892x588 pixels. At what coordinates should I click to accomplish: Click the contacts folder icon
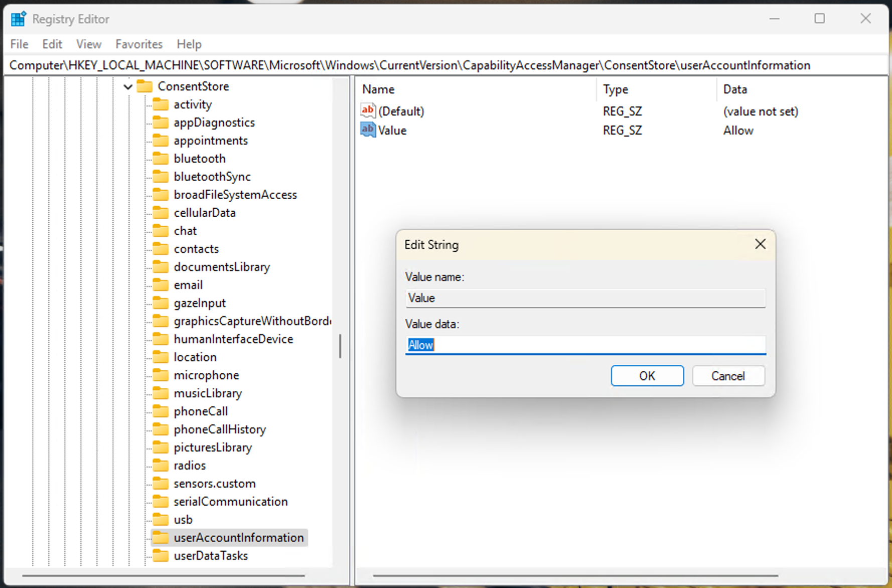pyautogui.click(x=161, y=248)
